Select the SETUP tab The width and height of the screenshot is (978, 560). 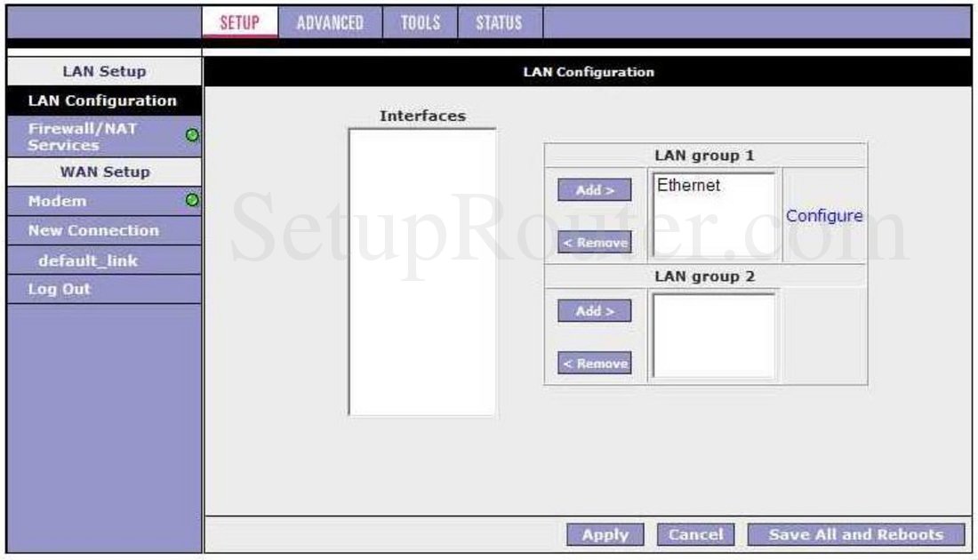[x=239, y=23]
